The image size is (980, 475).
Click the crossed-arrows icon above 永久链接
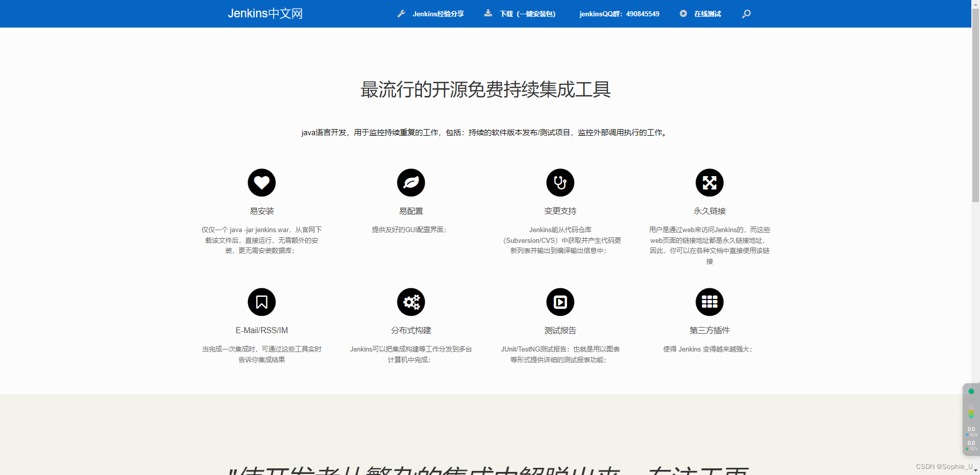point(709,182)
